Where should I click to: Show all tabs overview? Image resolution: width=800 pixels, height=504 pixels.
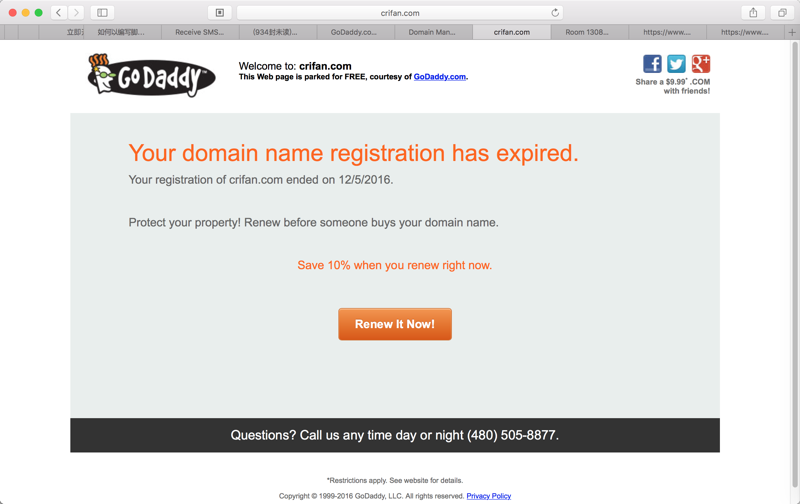tap(782, 13)
